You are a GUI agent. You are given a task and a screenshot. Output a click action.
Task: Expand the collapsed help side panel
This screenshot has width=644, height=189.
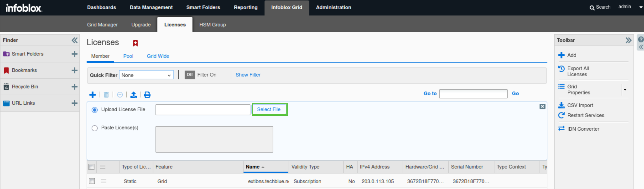tap(641, 47)
